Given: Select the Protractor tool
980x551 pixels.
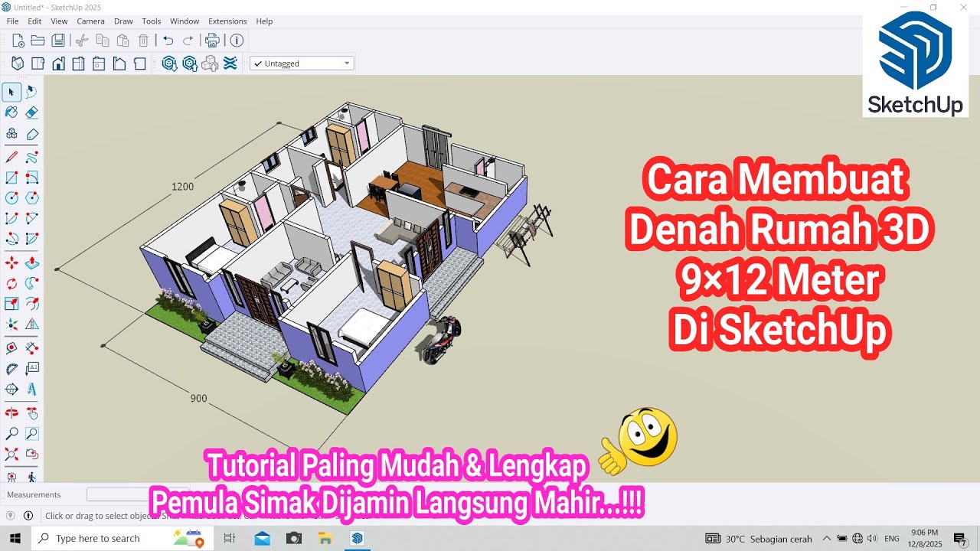Looking at the screenshot, I should 11,368.
